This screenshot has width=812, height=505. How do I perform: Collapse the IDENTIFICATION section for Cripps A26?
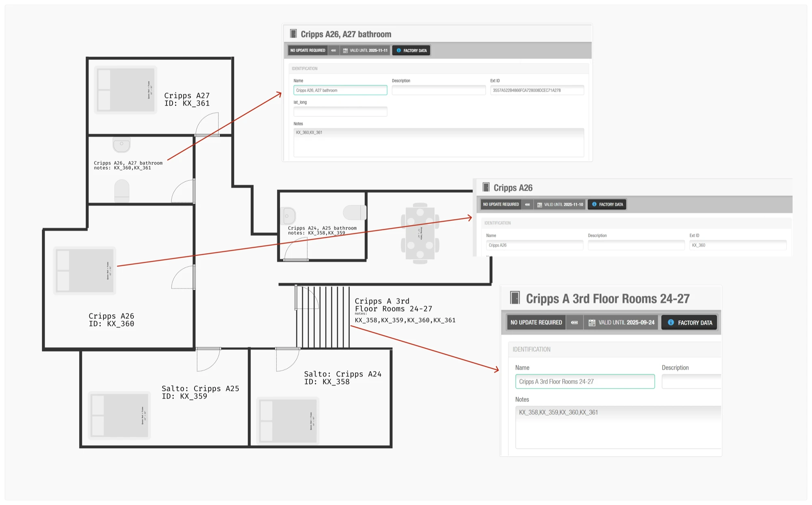(x=498, y=223)
